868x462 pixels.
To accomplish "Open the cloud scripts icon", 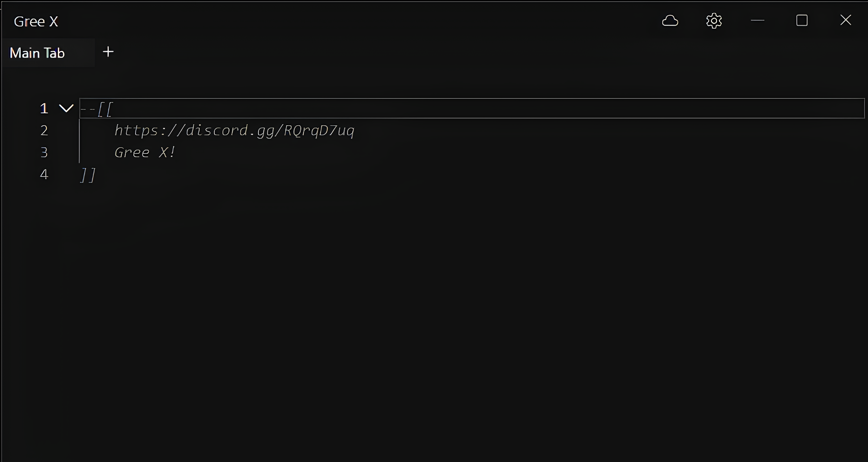I will [x=670, y=21].
